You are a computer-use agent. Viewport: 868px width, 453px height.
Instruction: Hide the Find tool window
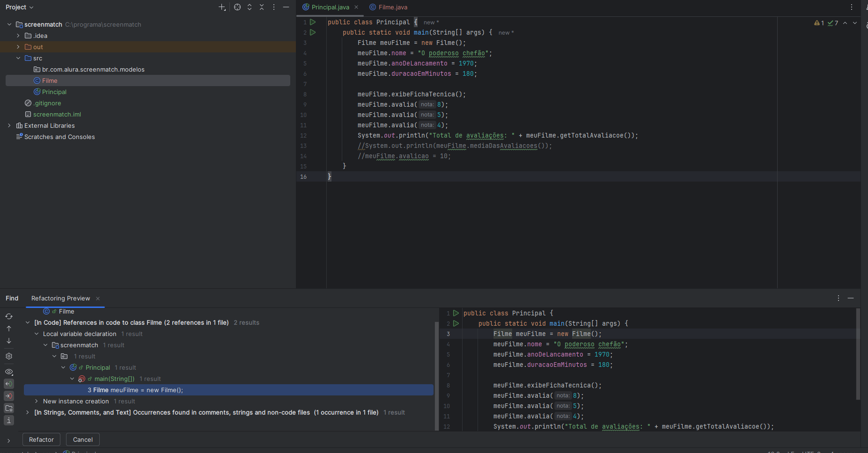(x=851, y=298)
